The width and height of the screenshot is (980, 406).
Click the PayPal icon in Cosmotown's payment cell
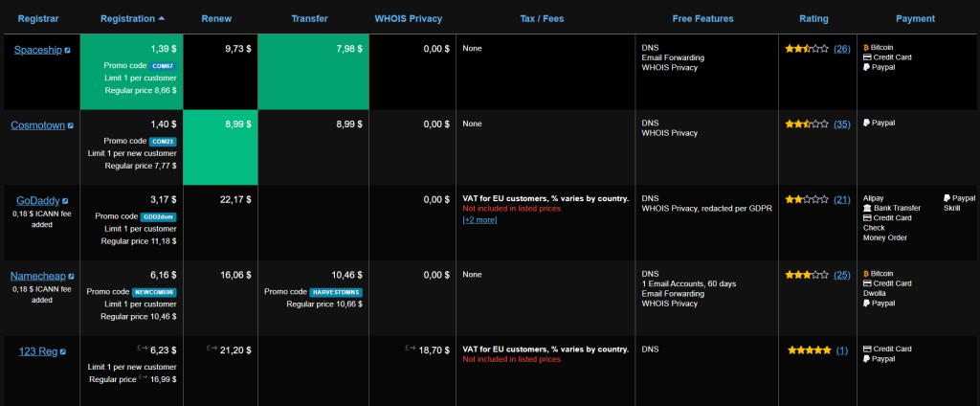pos(866,123)
